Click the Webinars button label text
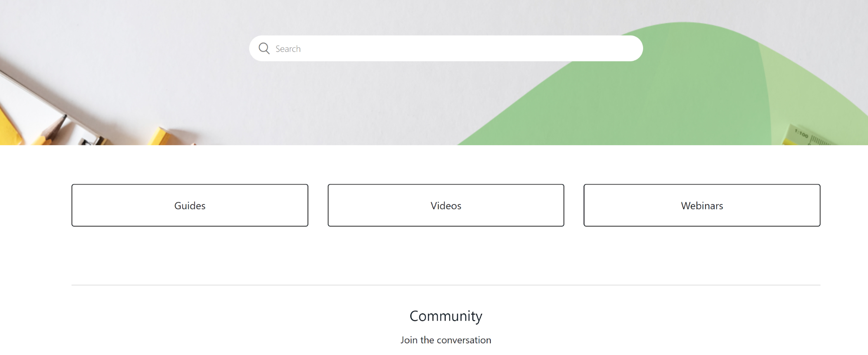The height and width of the screenshot is (355, 868). 702,206
